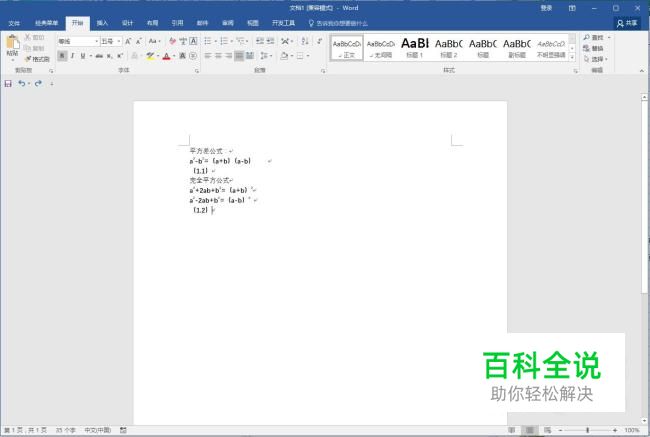This screenshot has width=650, height=437.
Task: Open the font size dropdown
Action: point(119,41)
